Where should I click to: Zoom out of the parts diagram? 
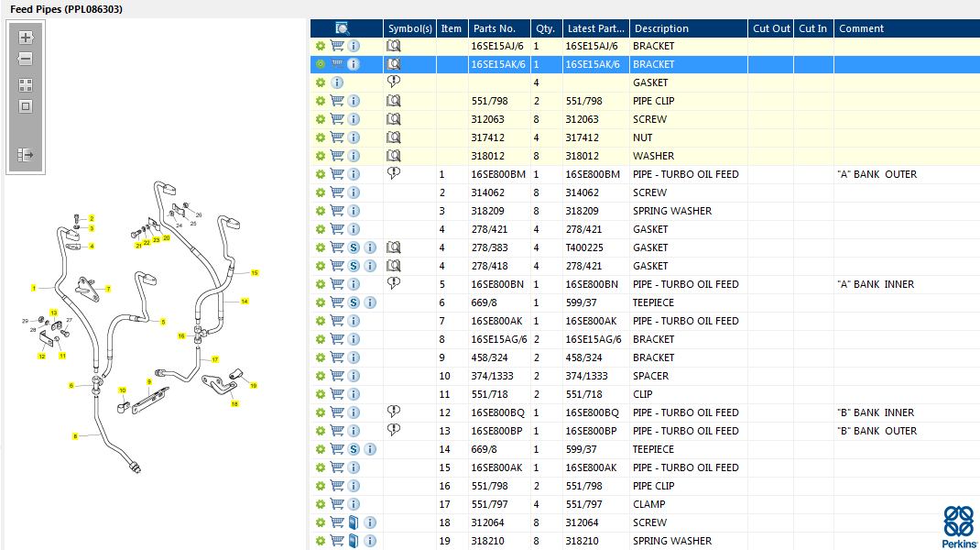[25, 59]
